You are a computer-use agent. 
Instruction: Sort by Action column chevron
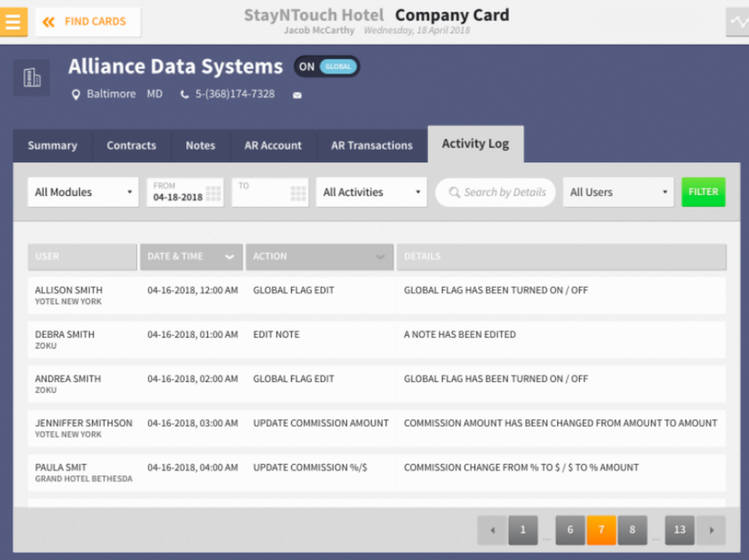[380, 257]
